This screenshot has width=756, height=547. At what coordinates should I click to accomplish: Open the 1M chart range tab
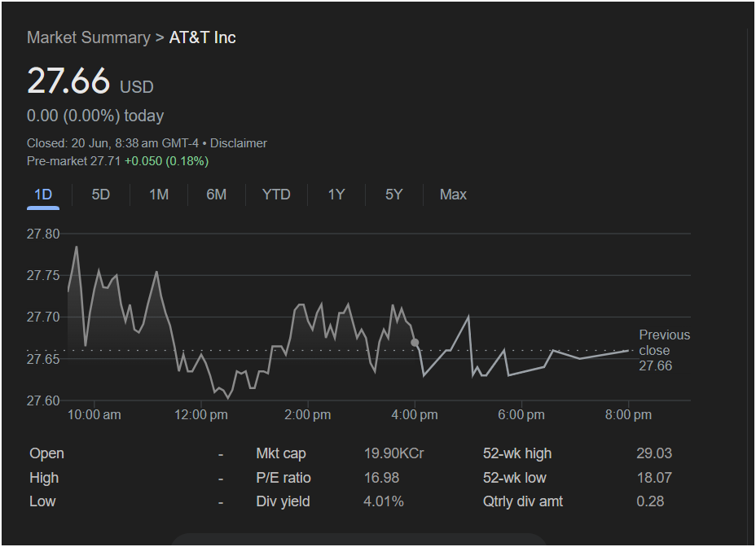(x=159, y=195)
